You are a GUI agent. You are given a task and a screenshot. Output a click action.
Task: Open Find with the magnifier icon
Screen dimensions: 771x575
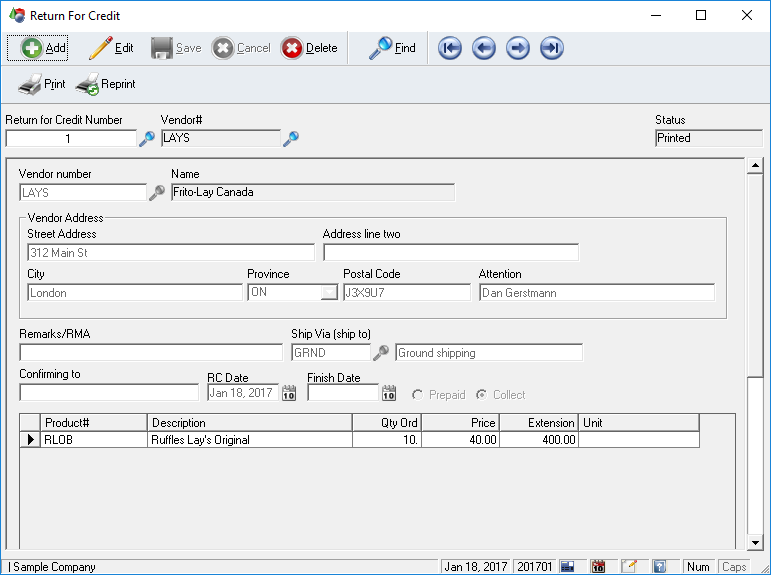[393, 48]
